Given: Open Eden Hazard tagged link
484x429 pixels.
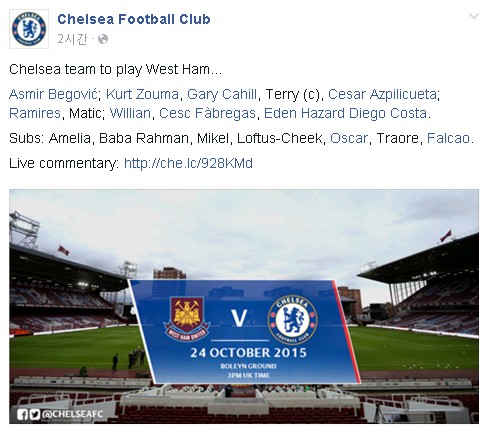Looking at the screenshot, I should tap(304, 113).
